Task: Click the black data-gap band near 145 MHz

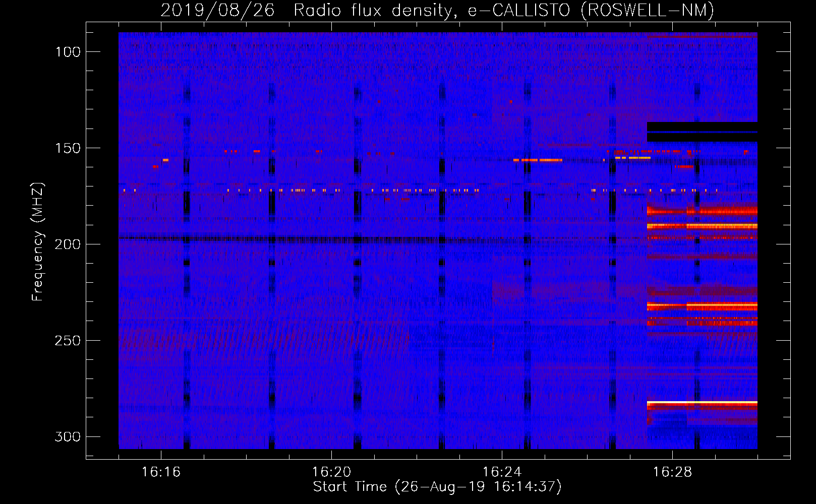Action: [702, 132]
